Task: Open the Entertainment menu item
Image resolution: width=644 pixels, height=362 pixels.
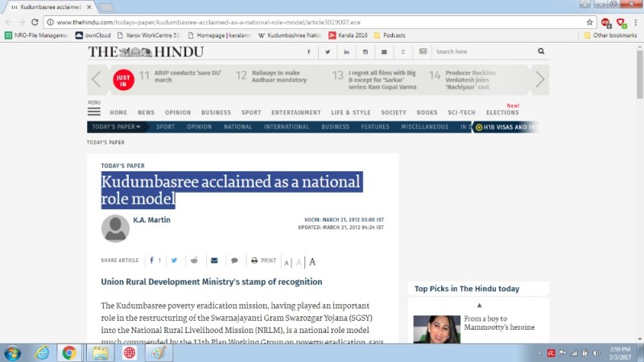Action: tap(295, 113)
